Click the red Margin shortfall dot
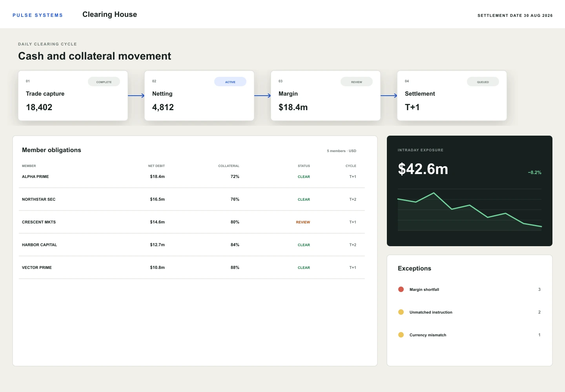This screenshot has height=392, width=565. (401, 289)
